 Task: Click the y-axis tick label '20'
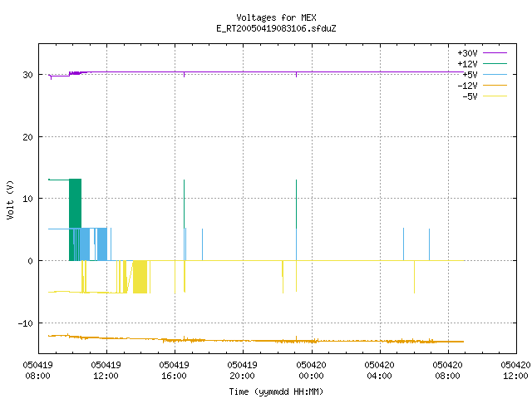(27, 137)
